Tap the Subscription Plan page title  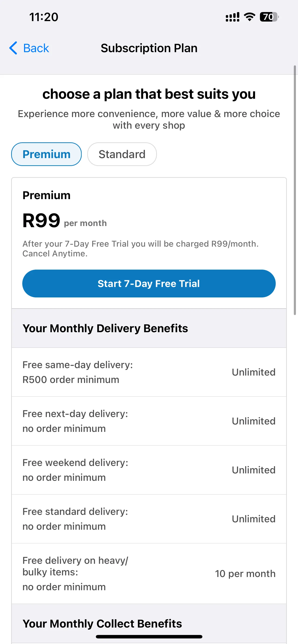(149, 48)
